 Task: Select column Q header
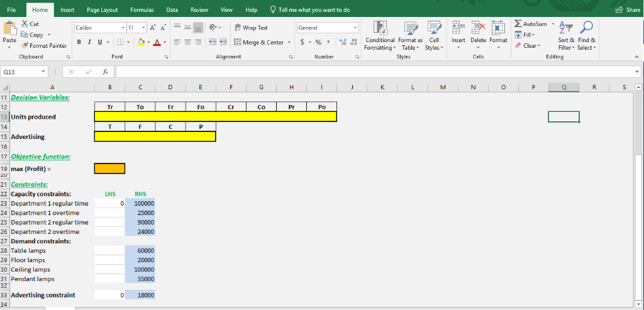tap(563, 87)
